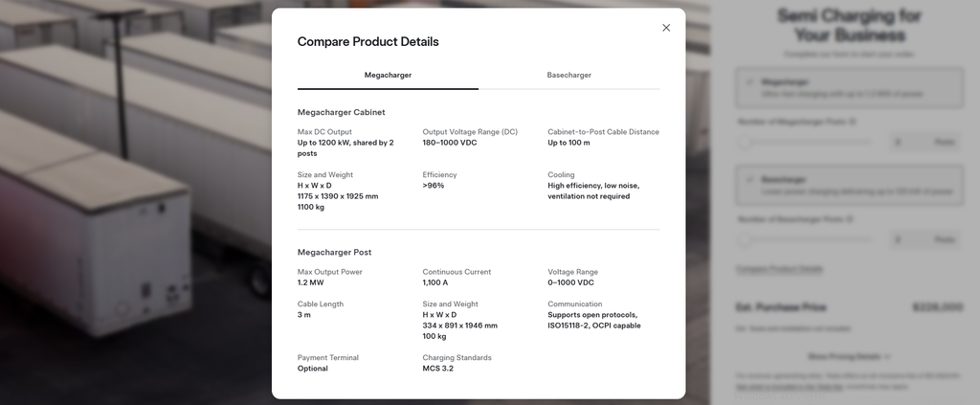The image size is (980, 405).
Task: Click 'Up to 1200 kW, shared by 2 posts'
Action: tap(345, 148)
